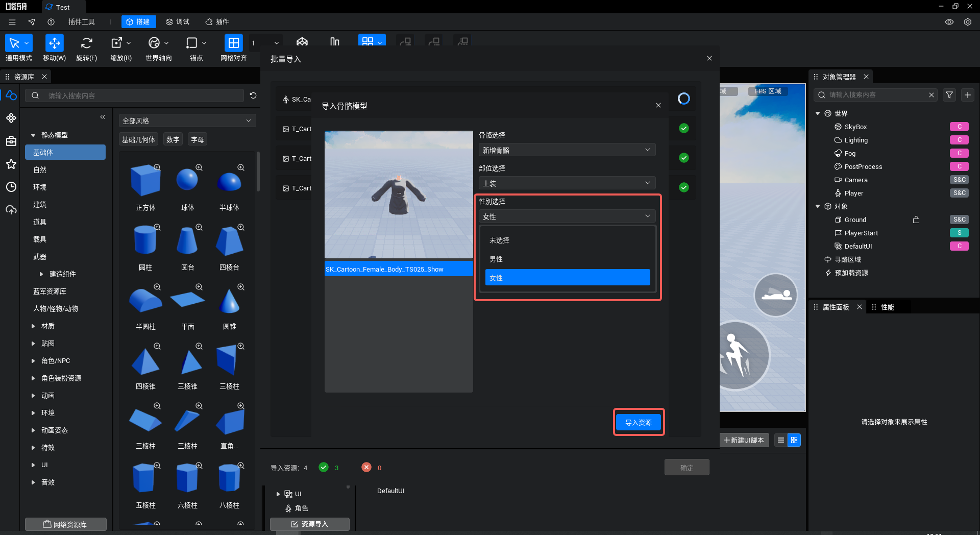Collapse the 对象 tree node
This screenshot has width=980, height=535.
[818, 206]
